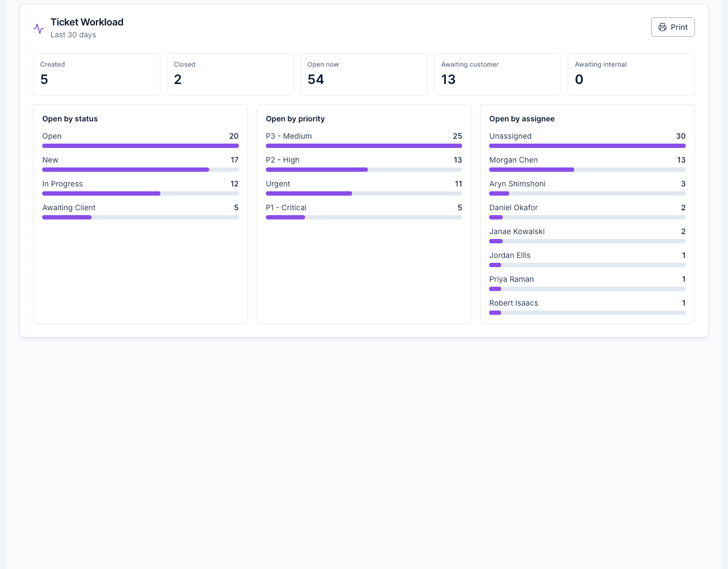Viewport: 728px width, 569px height.
Task: Click the P2 - High priority bar
Action: click(x=364, y=170)
